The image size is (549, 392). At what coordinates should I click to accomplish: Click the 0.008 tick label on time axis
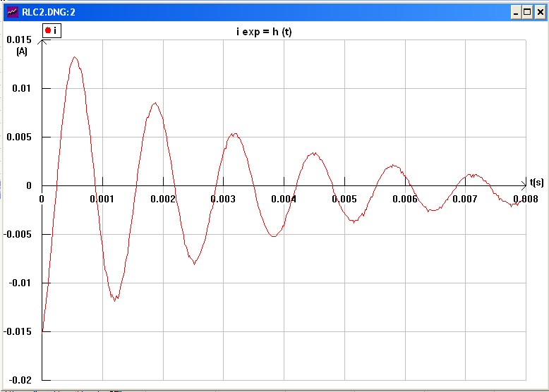pos(526,199)
